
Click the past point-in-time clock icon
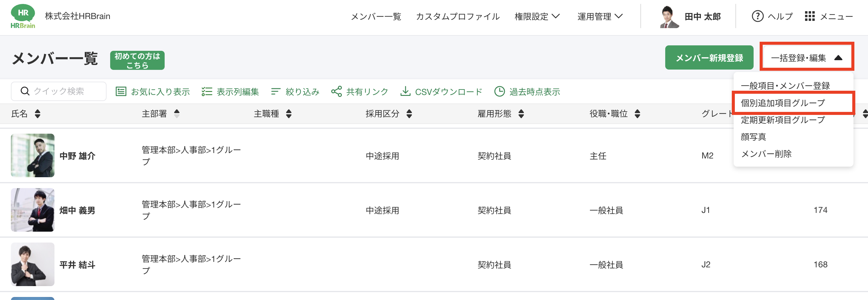(x=499, y=92)
